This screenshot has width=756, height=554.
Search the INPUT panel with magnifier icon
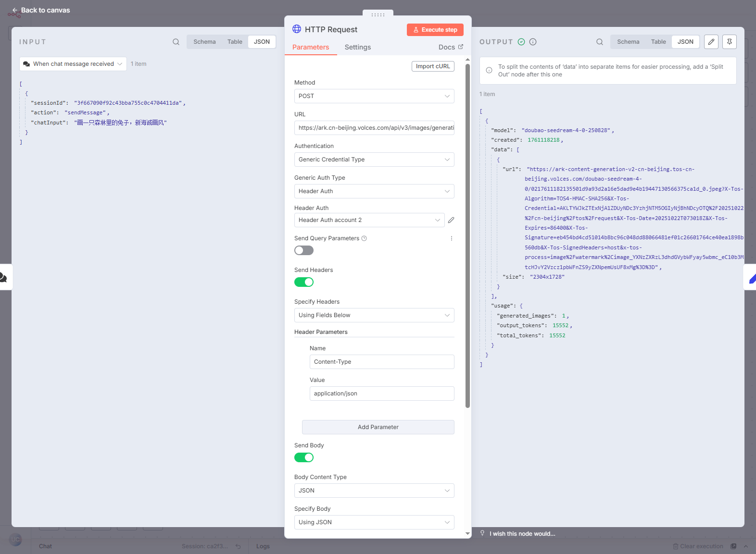[176, 42]
